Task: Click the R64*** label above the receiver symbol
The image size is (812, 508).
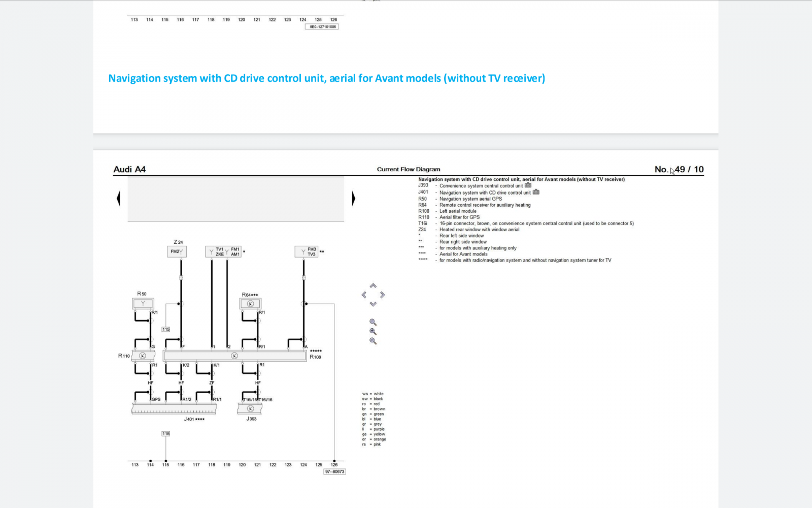Action: tap(250, 295)
